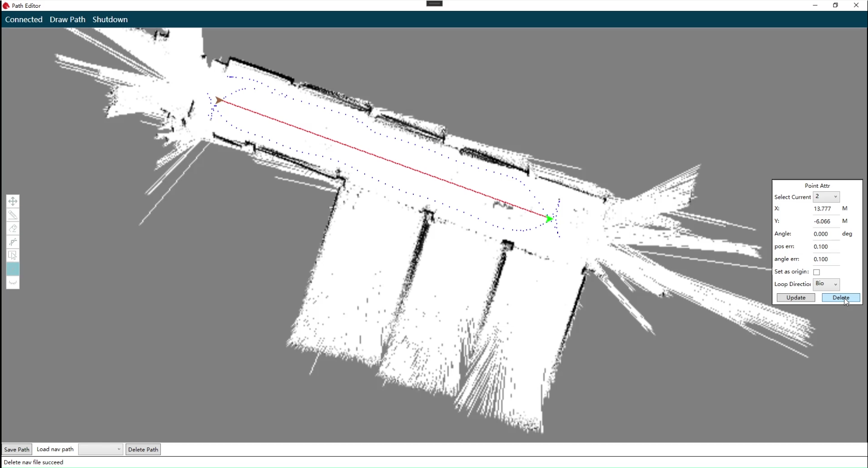
Task: Open the Select Current point dropdown
Action: (826, 197)
